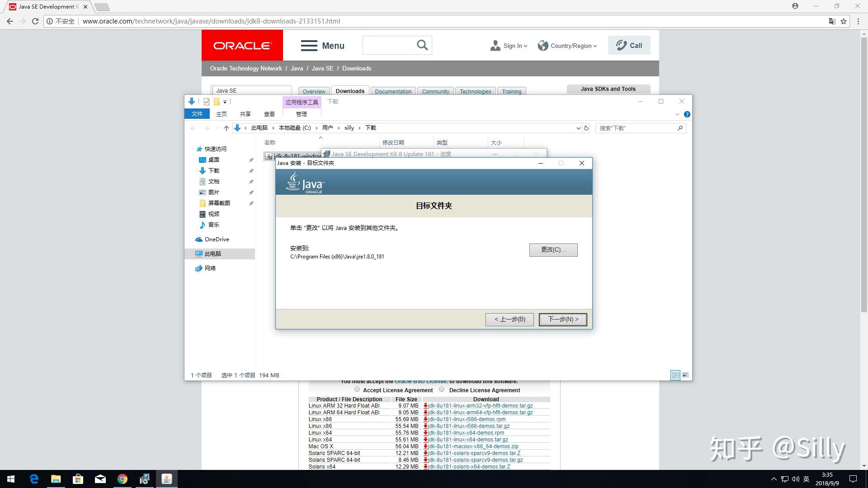The width and height of the screenshot is (868, 488).
Task: Click Back (上一步) in Java installer
Action: 509,319
